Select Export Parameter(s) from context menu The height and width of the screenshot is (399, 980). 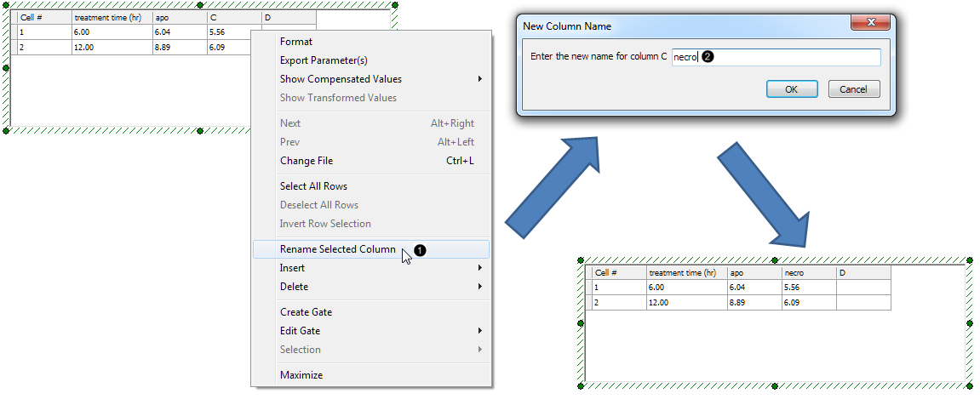[x=324, y=60]
